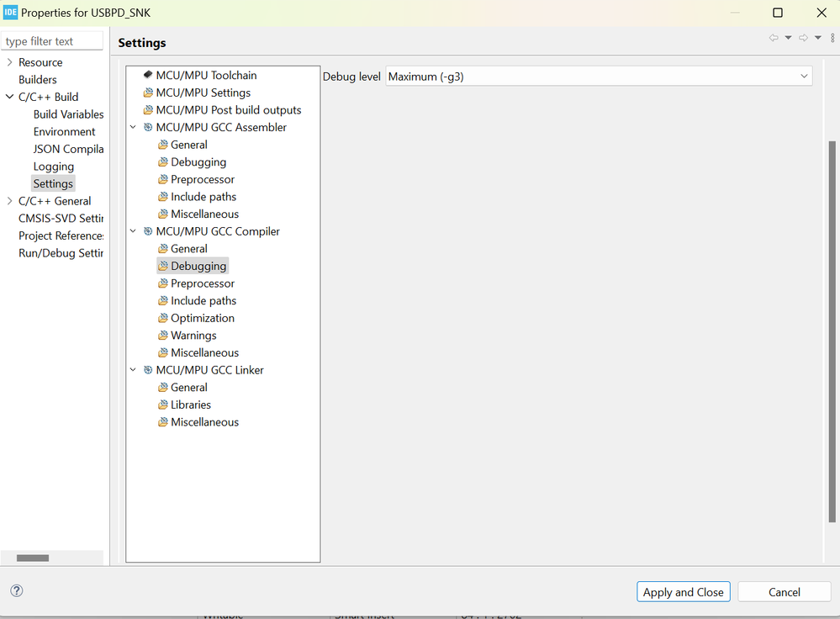
Task: Focus the type filter text field
Action: click(52, 40)
